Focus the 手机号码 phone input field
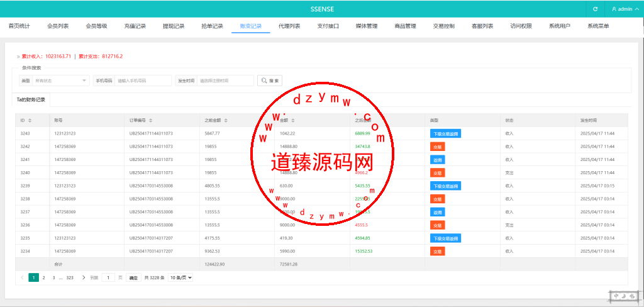 tap(143, 81)
